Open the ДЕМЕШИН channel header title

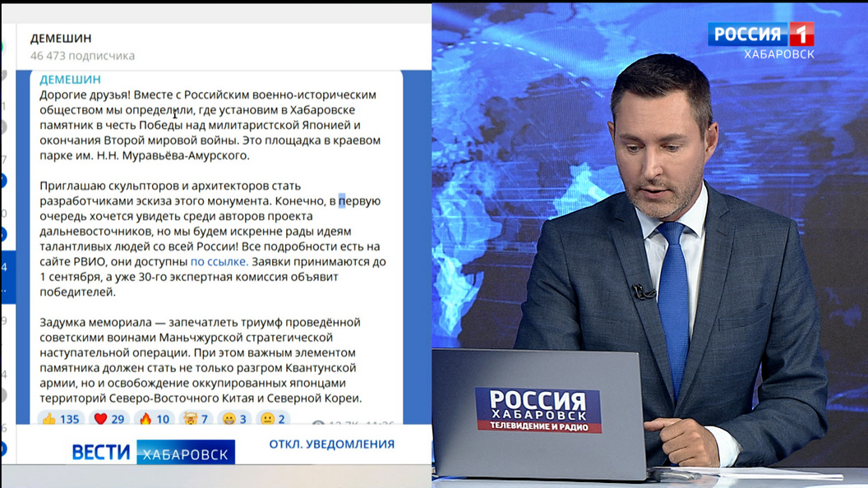pyautogui.click(x=61, y=38)
